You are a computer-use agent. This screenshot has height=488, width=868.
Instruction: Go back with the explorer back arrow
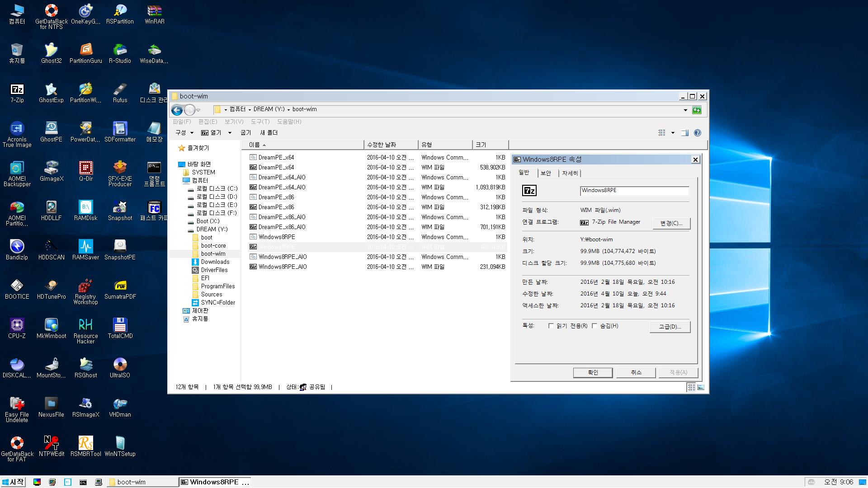[x=177, y=110]
